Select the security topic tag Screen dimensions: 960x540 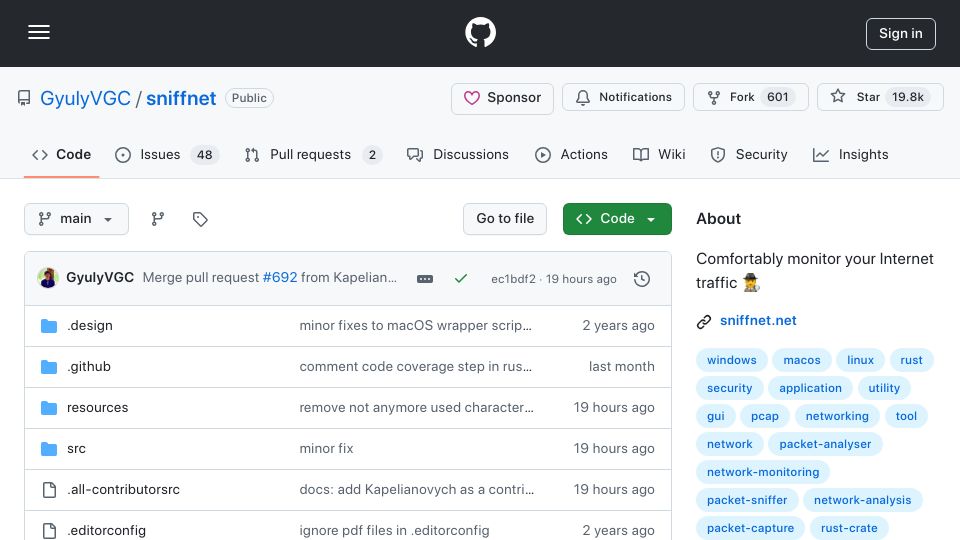pyautogui.click(x=729, y=388)
